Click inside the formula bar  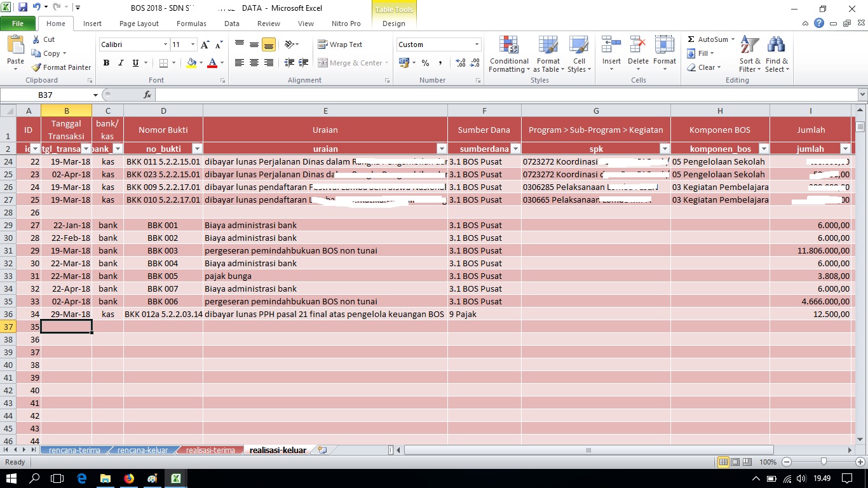point(506,95)
